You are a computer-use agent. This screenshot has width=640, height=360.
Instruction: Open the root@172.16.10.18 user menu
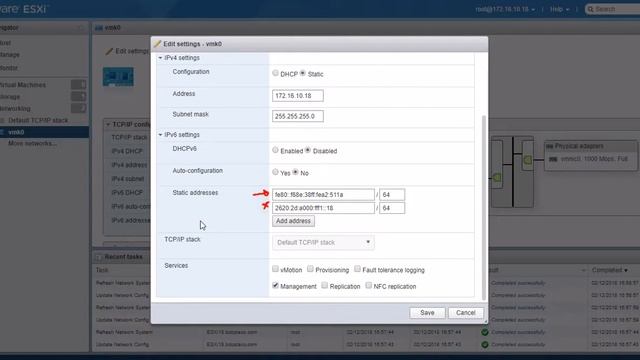[505, 9]
